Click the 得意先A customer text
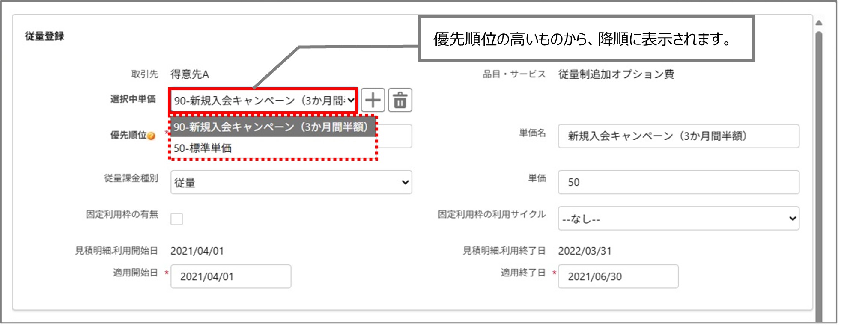This screenshot has height=326, width=868. tap(190, 74)
